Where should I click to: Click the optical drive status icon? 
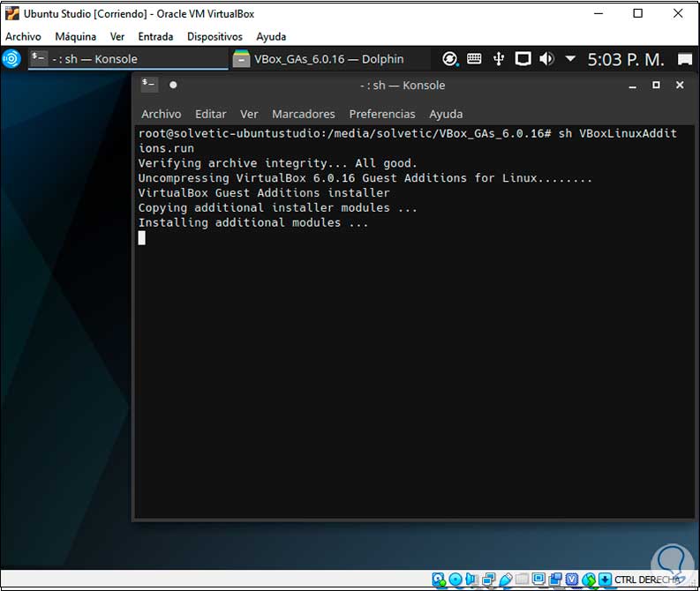click(455, 580)
